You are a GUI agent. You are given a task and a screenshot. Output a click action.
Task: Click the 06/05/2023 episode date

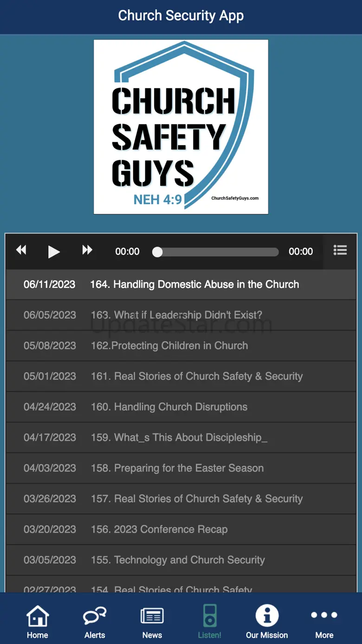(x=50, y=315)
